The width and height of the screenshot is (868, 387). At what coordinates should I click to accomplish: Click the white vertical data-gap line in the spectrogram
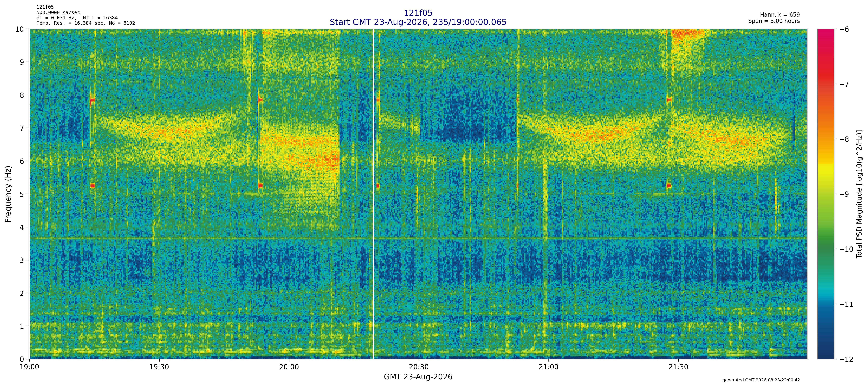click(373, 194)
